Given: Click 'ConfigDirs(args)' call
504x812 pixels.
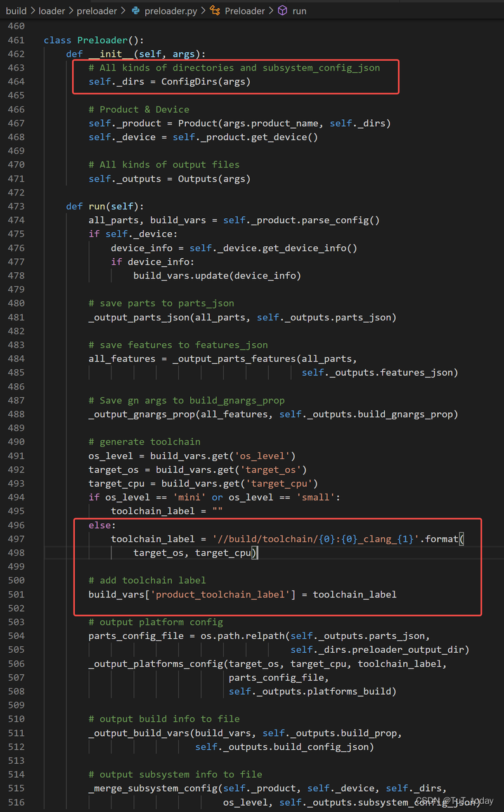Looking at the screenshot, I should (205, 81).
